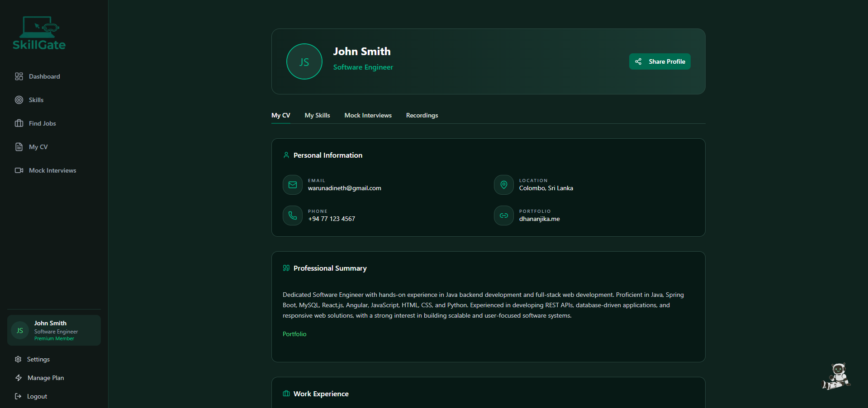Click the Software Engineer title under heading
Viewport: 868px width, 408px height.
coord(363,67)
